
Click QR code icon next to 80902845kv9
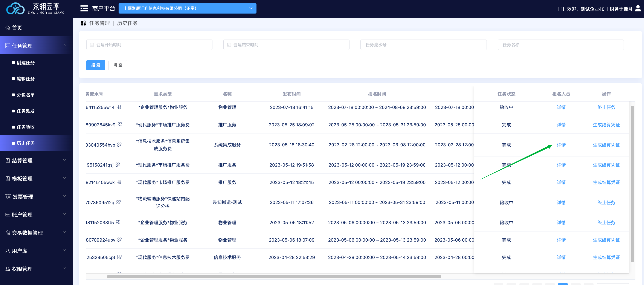(x=120, y=124)
